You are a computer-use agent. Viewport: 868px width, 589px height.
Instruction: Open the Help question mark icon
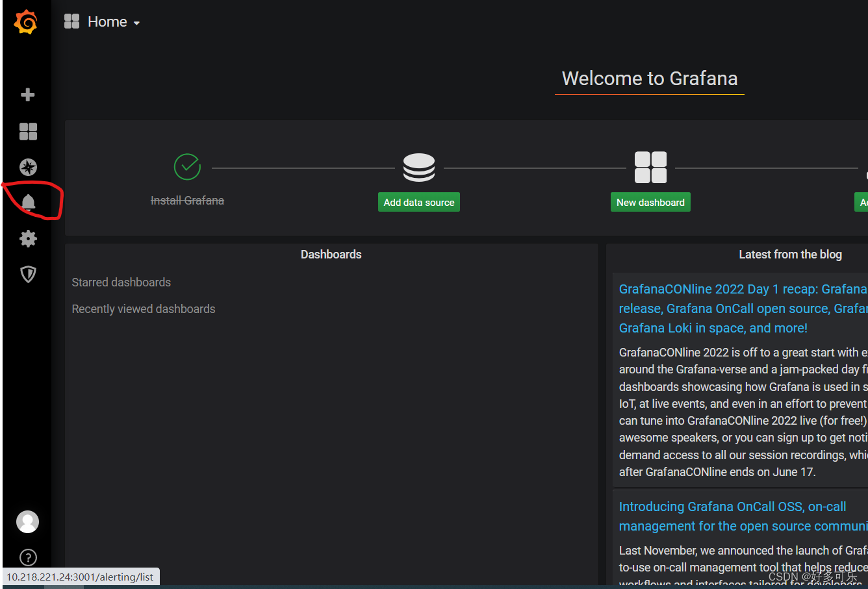coord(28,557)
